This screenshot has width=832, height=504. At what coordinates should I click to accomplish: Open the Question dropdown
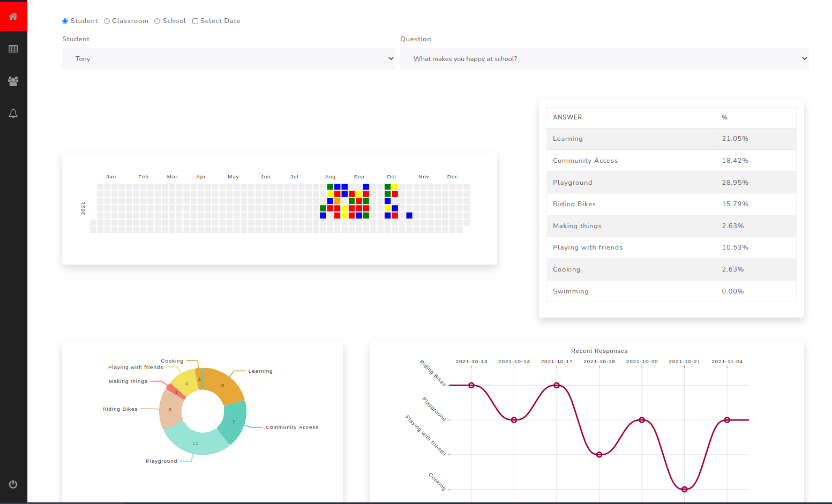[x=604, y=58]
